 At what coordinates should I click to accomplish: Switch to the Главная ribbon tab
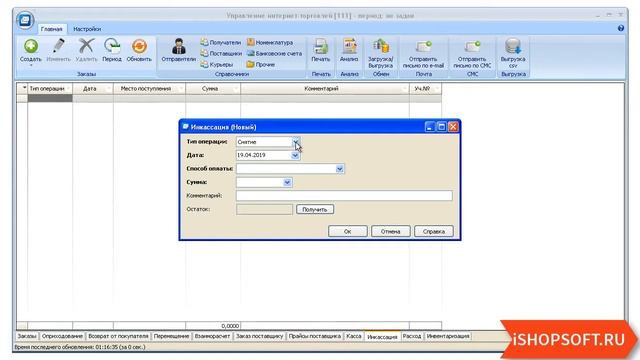pos(51,29)
